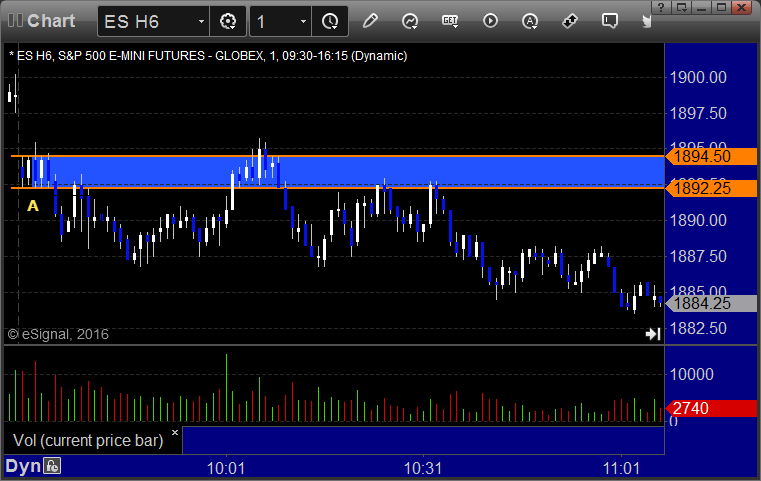The image size is (761, 481).
Task: Click the Dyn lock icon
Action: tap(52, 466)
